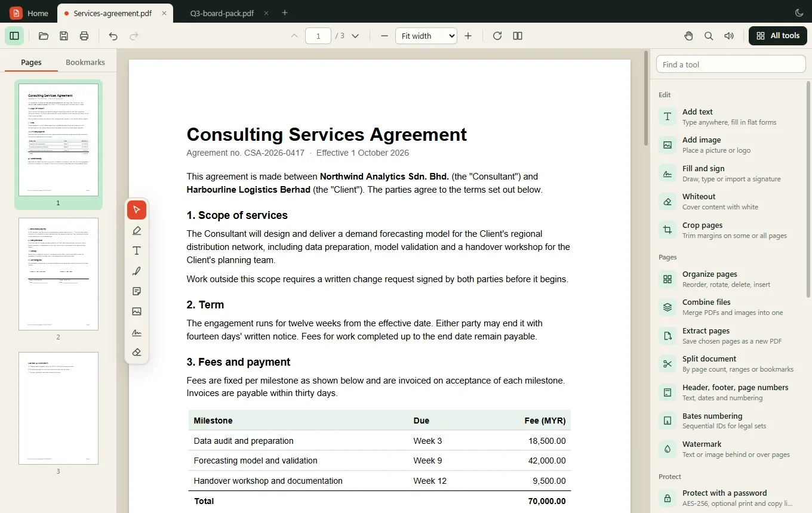Viewport: 812px width, 513px height.
Task: Go to the previous page arrow
Action: (294, 36)
